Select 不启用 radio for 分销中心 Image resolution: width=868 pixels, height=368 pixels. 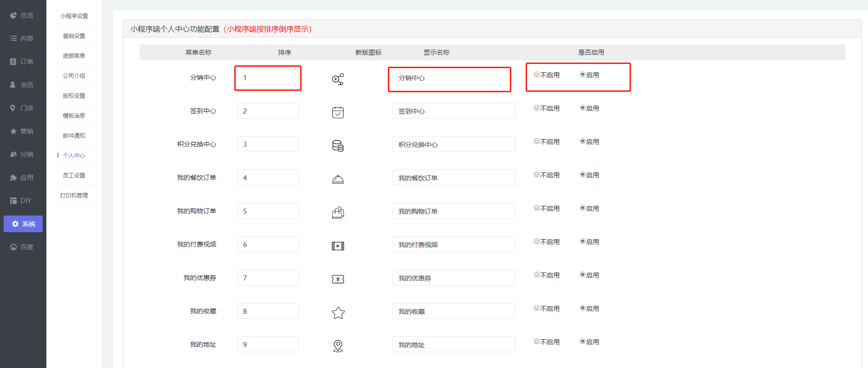537,74
